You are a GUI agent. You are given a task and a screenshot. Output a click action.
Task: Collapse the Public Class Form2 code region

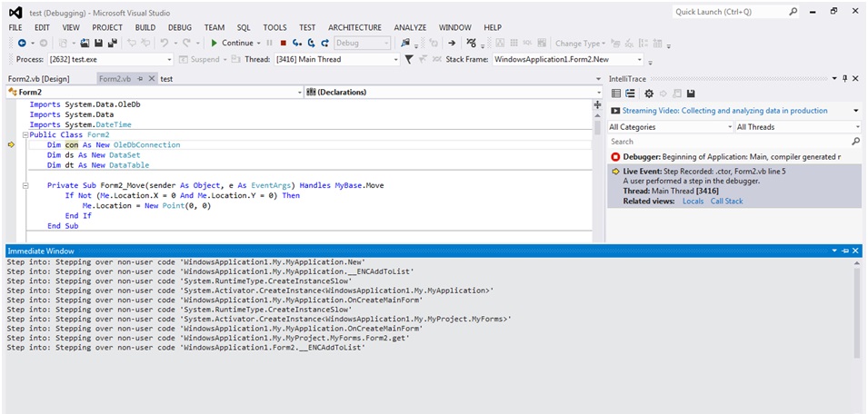(x=25, y=135)
